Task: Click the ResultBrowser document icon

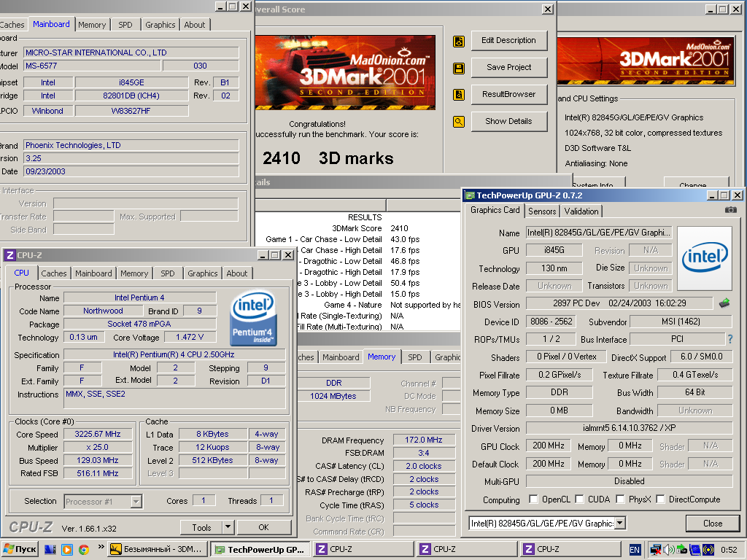Action: tap(458, 95)
